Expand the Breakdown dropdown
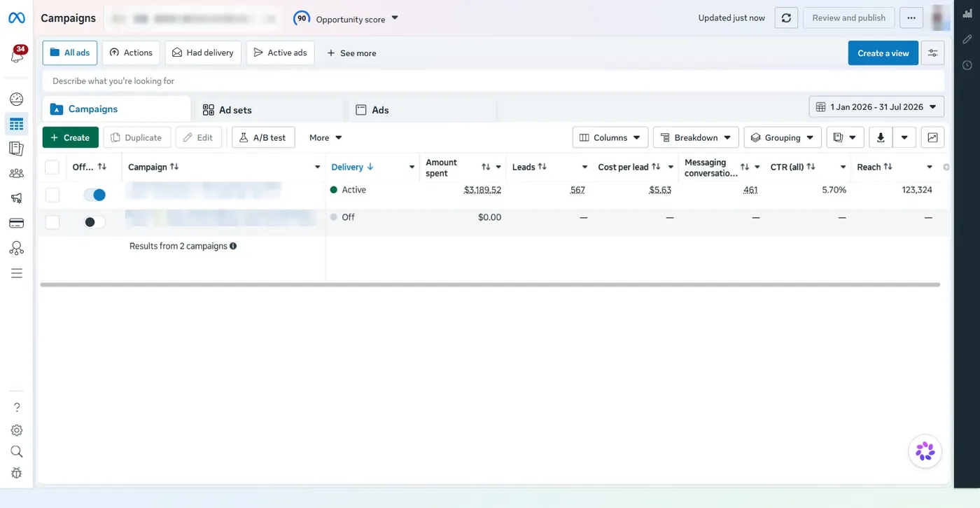The width and height of the screenshot is (980, 508). [x=696, y=138]
